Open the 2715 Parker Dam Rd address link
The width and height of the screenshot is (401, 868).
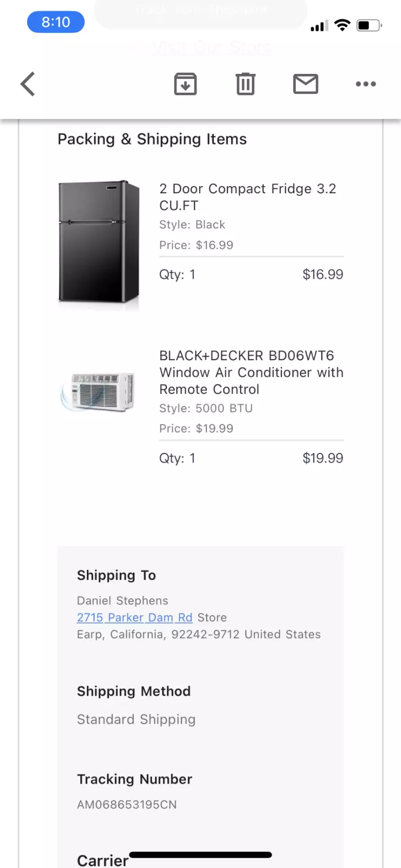[135, 617]
